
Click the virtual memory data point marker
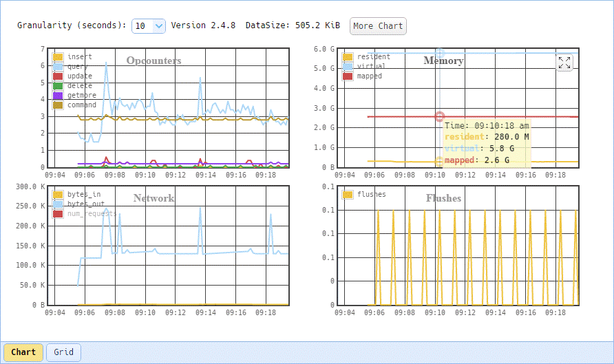coord(440,53)
